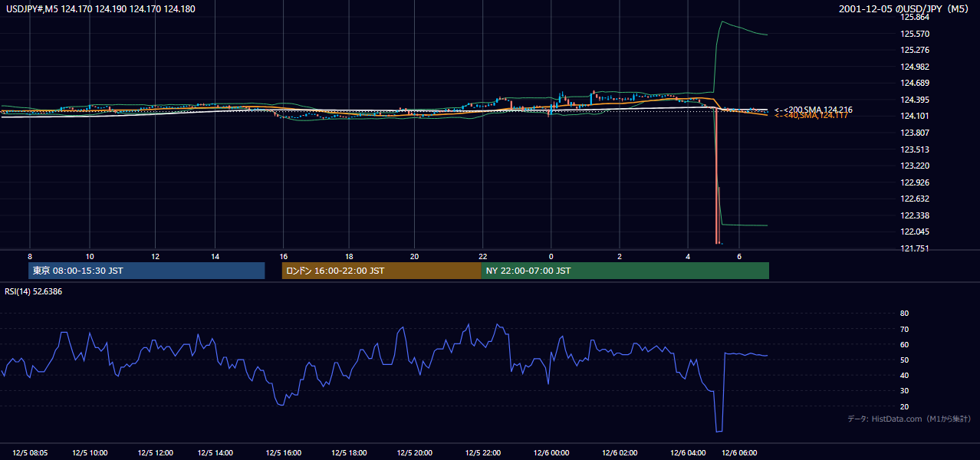980x460 pixels.
Task: Click hour 16 on price chart axis
Action: [284, 256]
